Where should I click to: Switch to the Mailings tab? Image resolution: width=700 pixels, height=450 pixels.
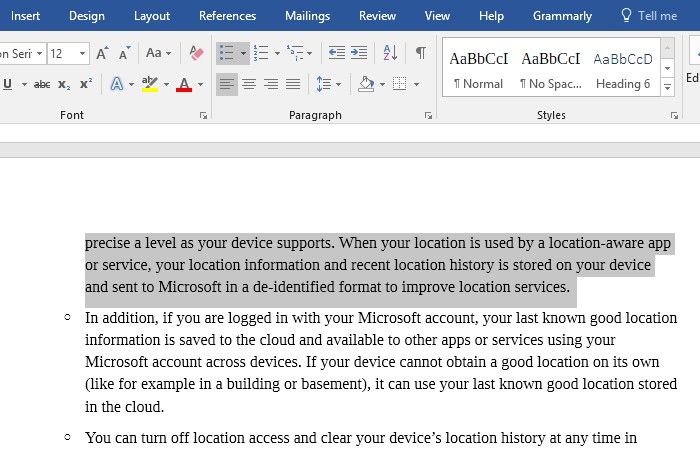tap(307, 16)
